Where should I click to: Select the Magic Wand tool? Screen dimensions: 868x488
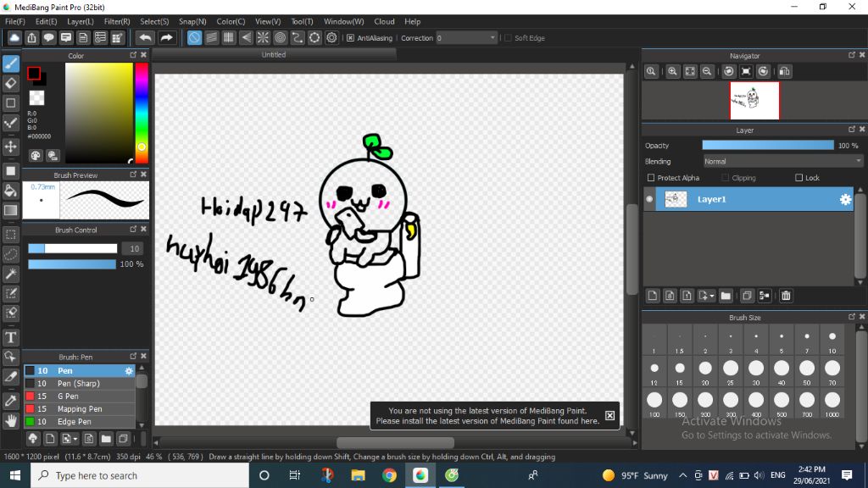(x=11, y=274)
